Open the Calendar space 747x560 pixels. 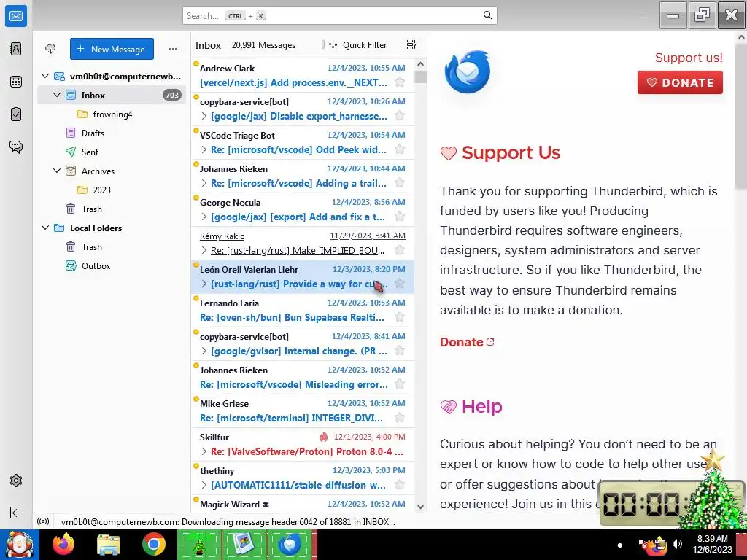coord(16,82)
